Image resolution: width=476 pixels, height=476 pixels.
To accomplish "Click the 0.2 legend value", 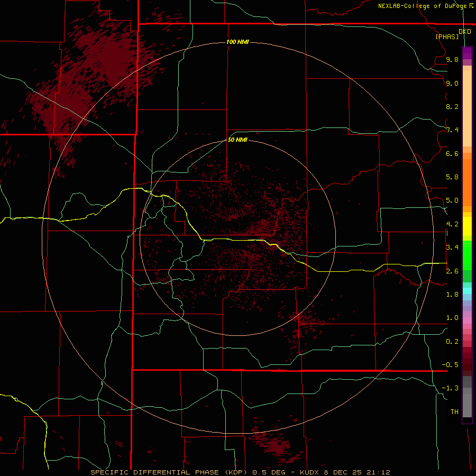I will [x=452, y=342].
